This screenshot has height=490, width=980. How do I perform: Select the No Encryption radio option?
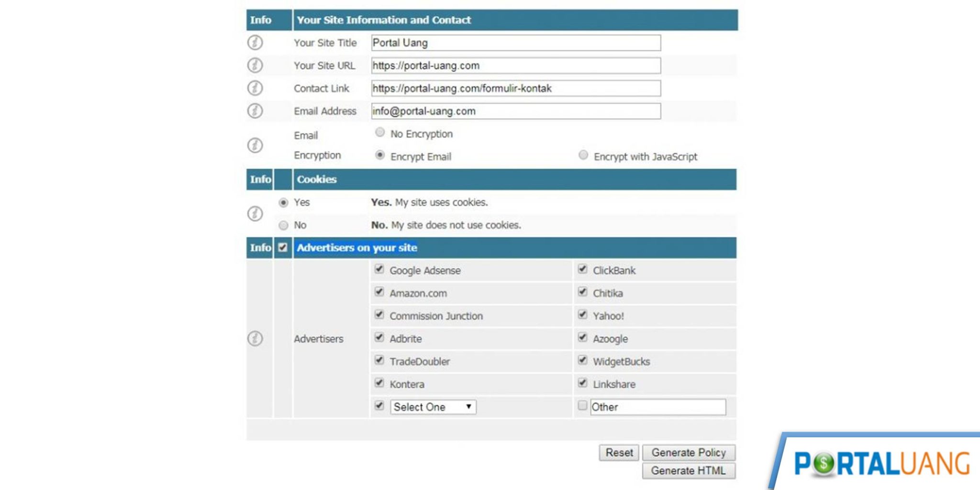tap(379, 133)
